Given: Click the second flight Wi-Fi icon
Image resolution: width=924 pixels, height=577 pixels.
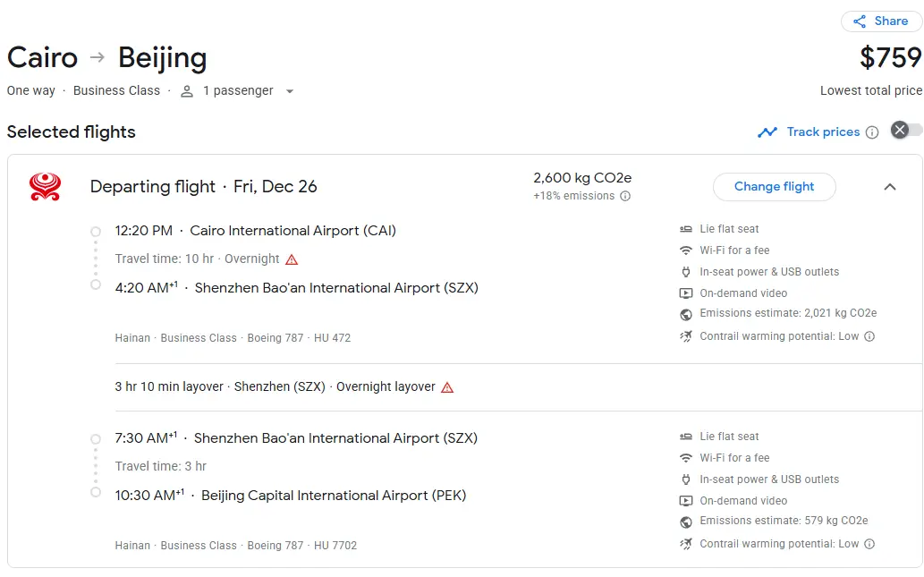Looking at the screenshot, I should click(x=686, y=458).
